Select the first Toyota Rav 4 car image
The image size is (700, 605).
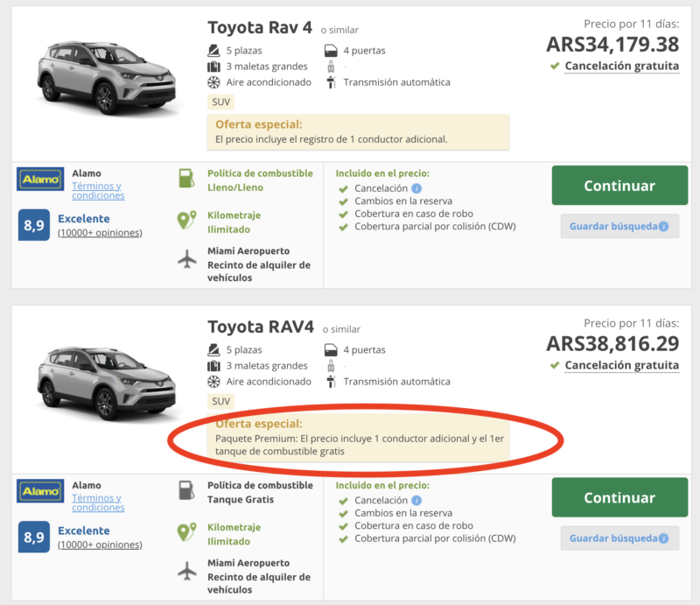(x=106, y=78)
